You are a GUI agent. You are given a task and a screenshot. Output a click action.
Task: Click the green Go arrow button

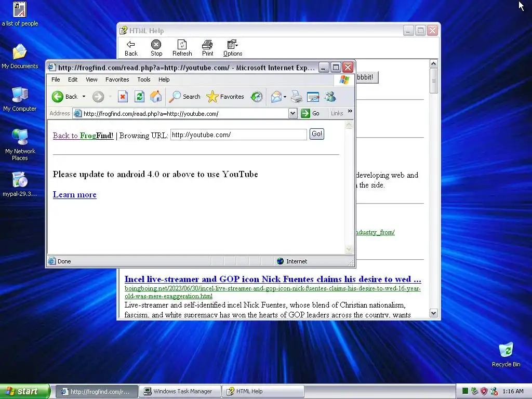click(305, 113)
